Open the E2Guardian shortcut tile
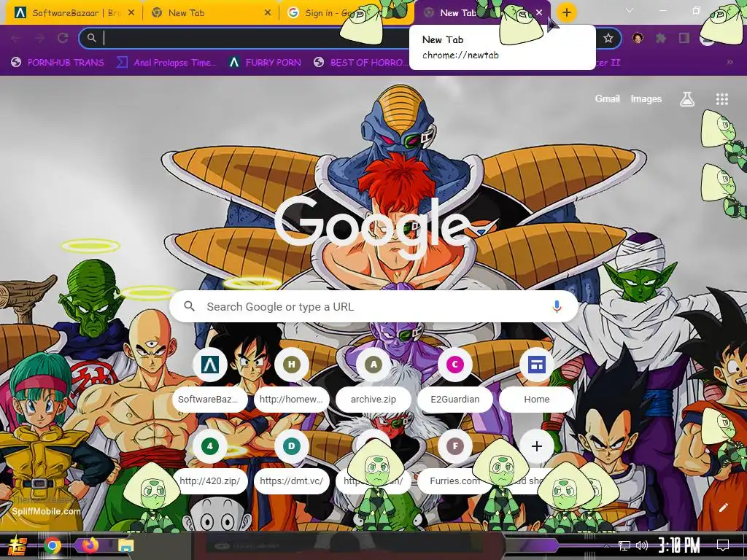747x560 pixels. 455,381
